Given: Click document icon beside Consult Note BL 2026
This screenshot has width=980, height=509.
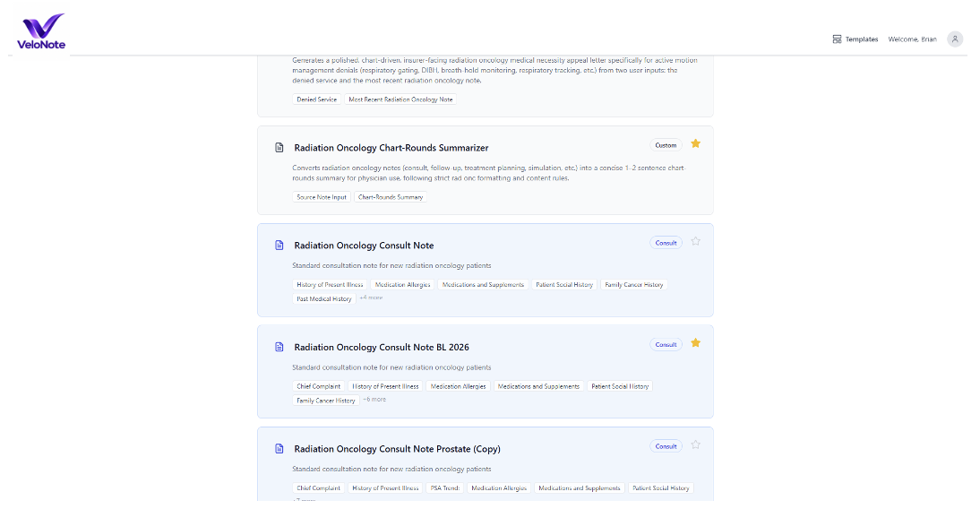Looking at the screenshot, I should coord(279,347).
